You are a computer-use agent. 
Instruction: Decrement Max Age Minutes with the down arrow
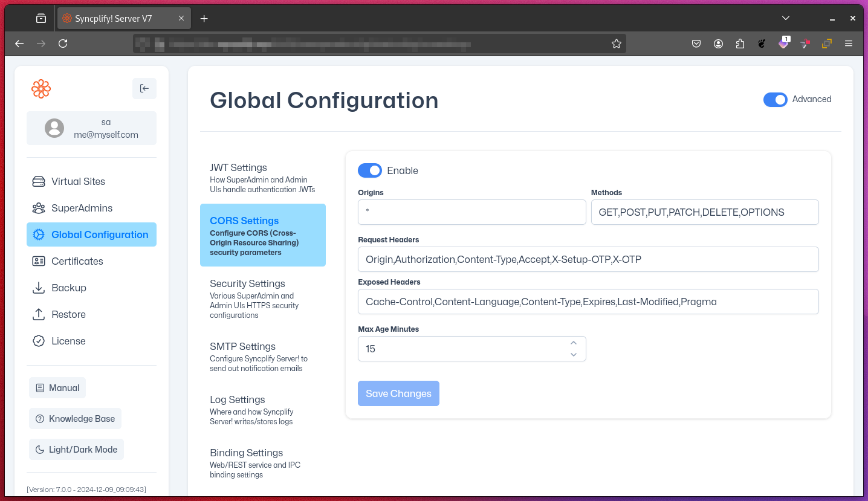tap(573, 355)
